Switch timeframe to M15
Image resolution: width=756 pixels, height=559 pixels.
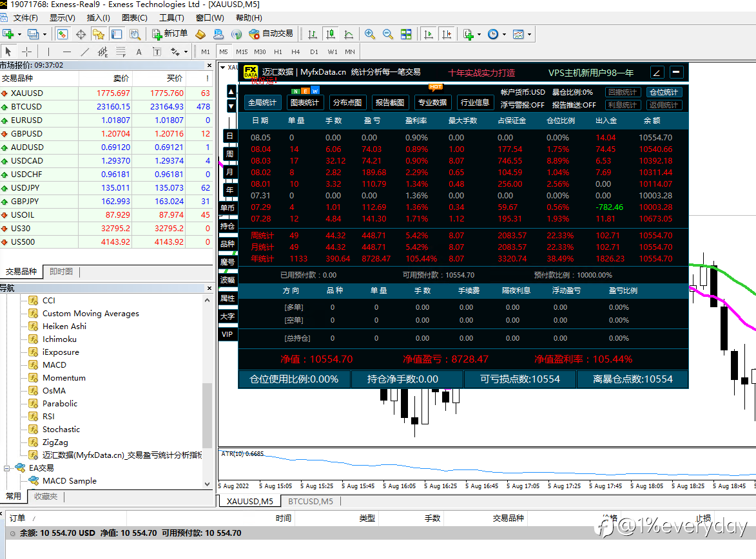tap(242, 52)
